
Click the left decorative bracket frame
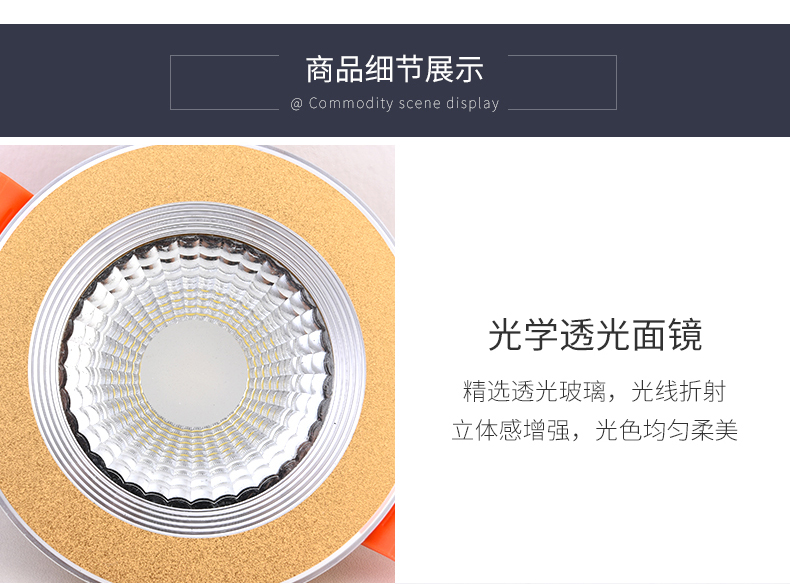point(224,82)
